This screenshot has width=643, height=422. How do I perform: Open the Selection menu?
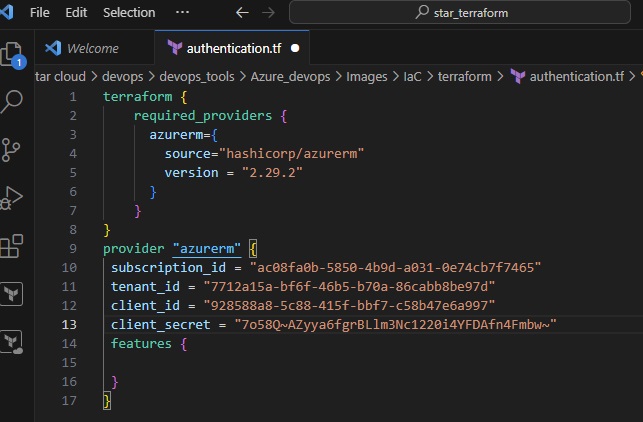(x=129, y=13)
